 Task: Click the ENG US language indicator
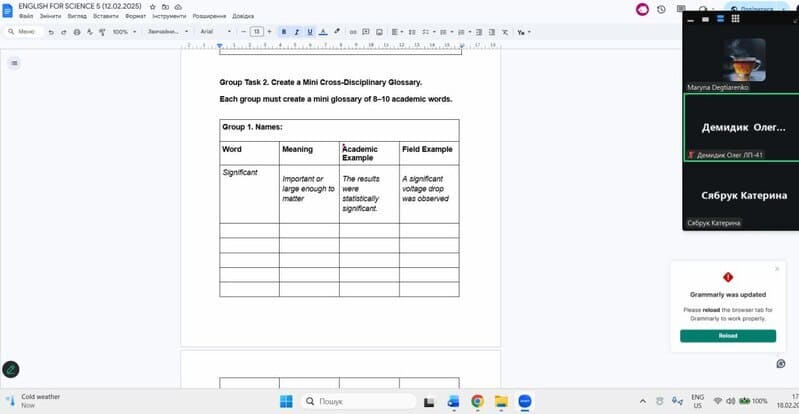(698, 401)
